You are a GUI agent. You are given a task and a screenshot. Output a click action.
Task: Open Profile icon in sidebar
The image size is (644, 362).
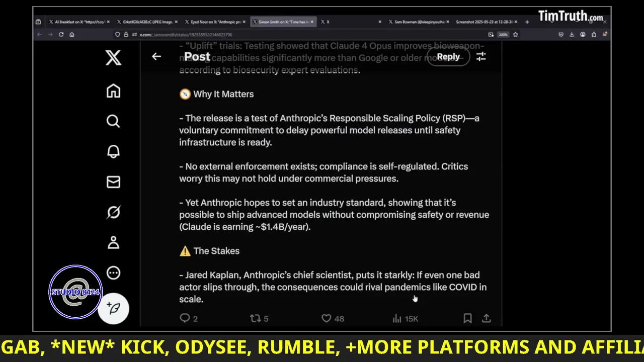113,242
